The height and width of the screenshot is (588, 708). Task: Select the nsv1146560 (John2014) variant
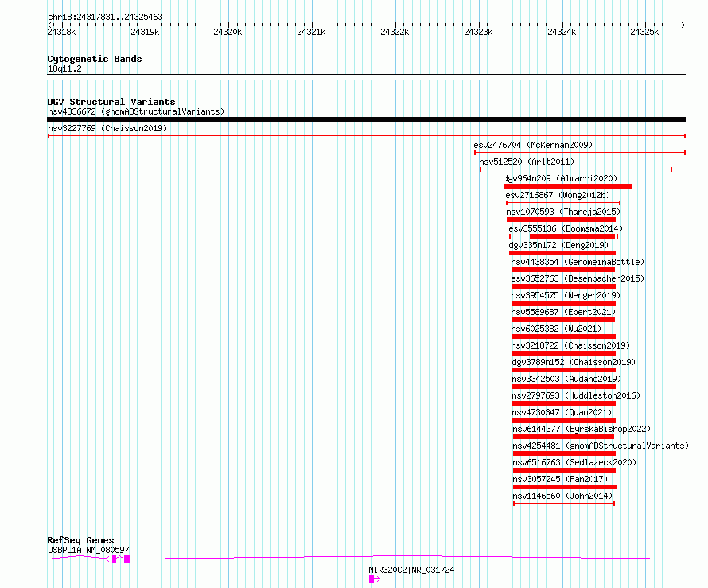pos(562,496)
